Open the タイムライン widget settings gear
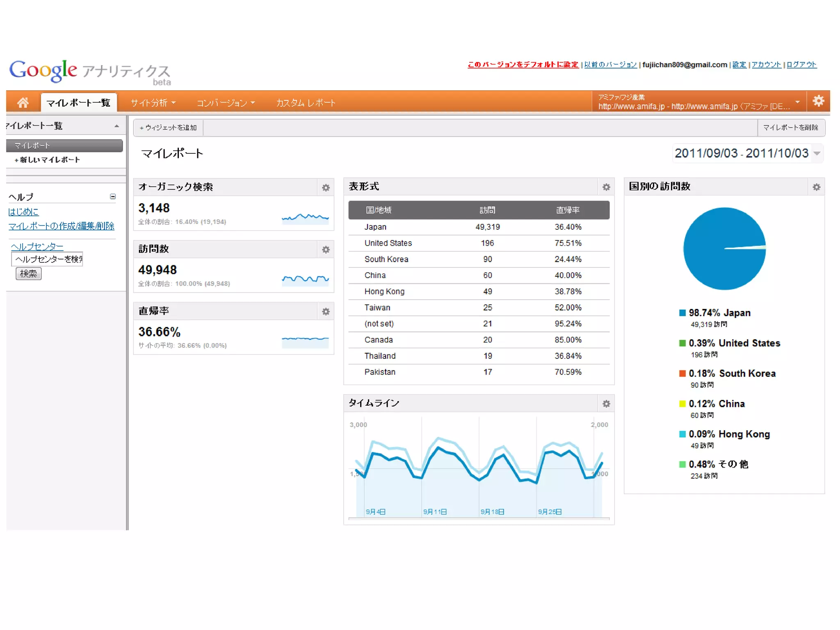Screen dimensions: 840x630 pyautogui.click(x=606, y=404)
